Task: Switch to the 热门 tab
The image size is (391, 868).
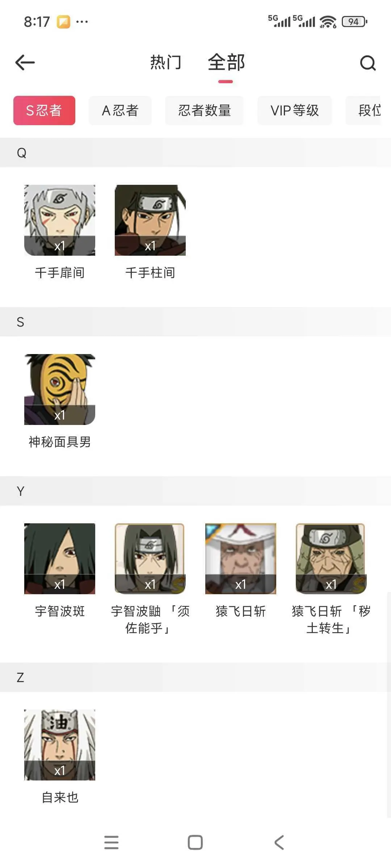Action: click(165, 62)
